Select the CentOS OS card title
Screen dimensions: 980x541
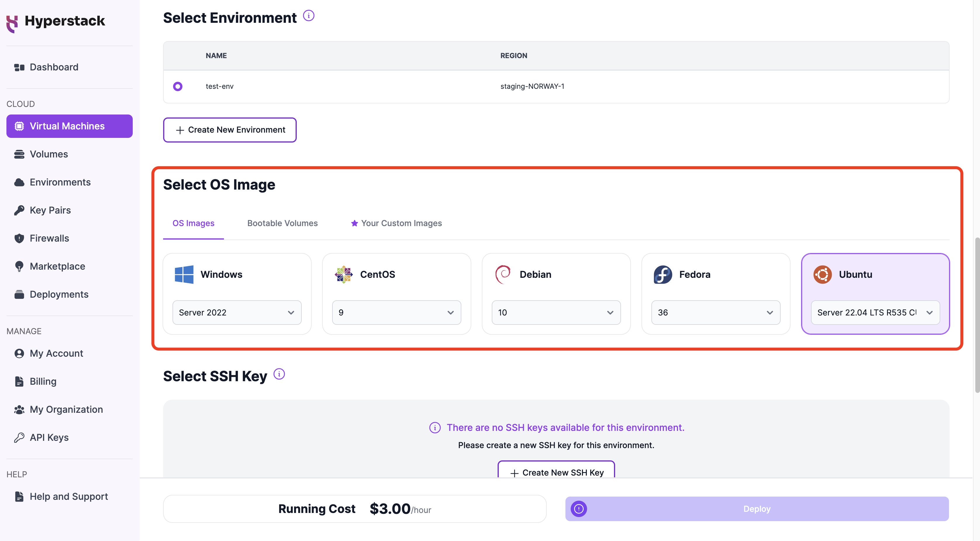(x=377, y=275)
